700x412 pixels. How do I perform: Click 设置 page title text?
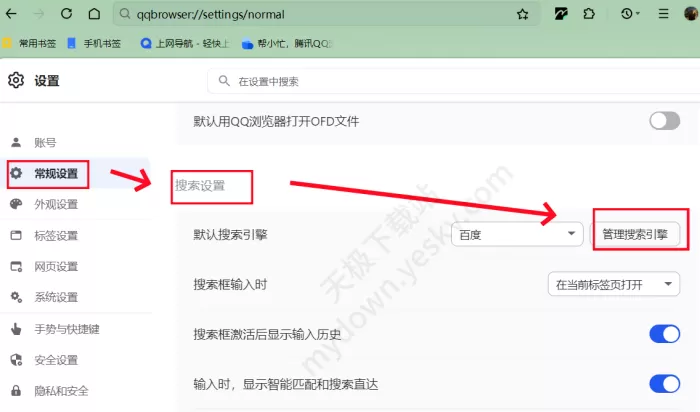[x=47, y=81]
